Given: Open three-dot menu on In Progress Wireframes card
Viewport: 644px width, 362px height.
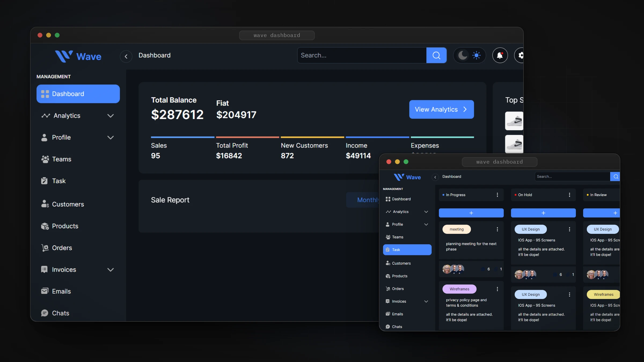Looking at the screenshot, I should (497, 289).
